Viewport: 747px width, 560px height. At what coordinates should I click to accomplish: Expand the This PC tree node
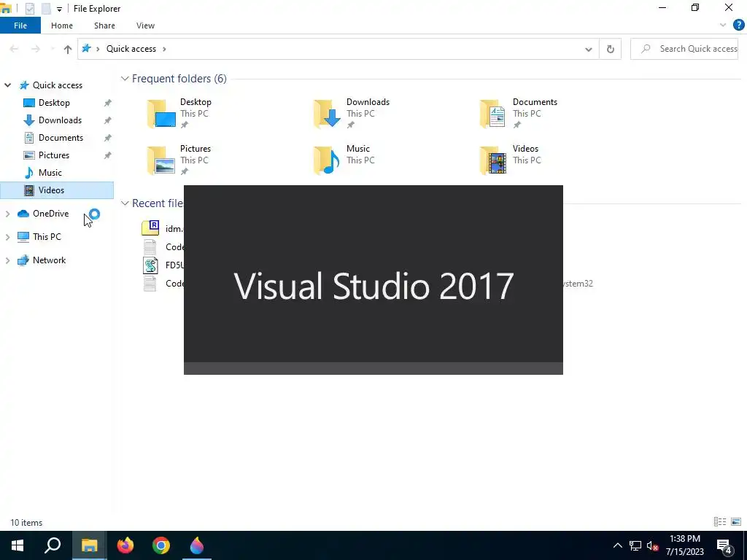pos(7,237)
